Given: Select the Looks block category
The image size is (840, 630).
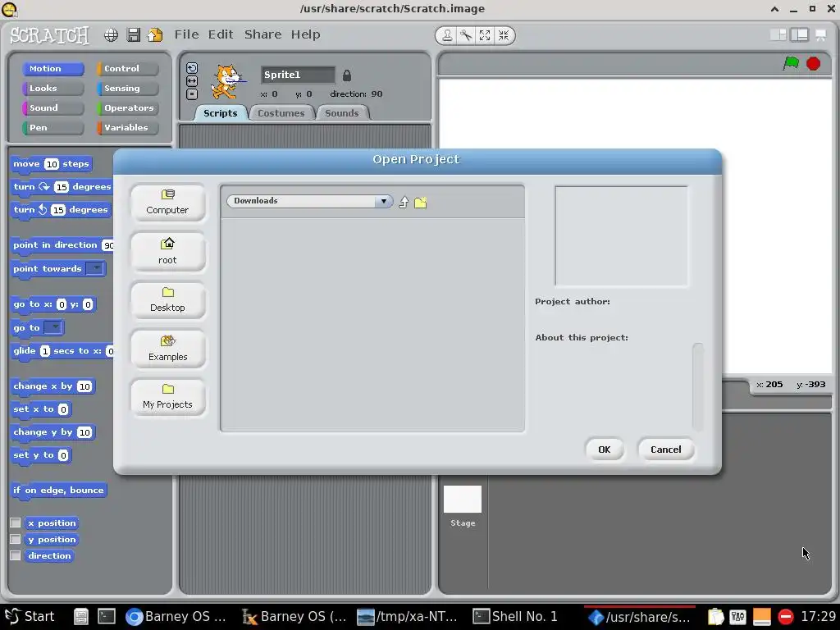Looking at the screenshot, I should [x=52, y=89].
